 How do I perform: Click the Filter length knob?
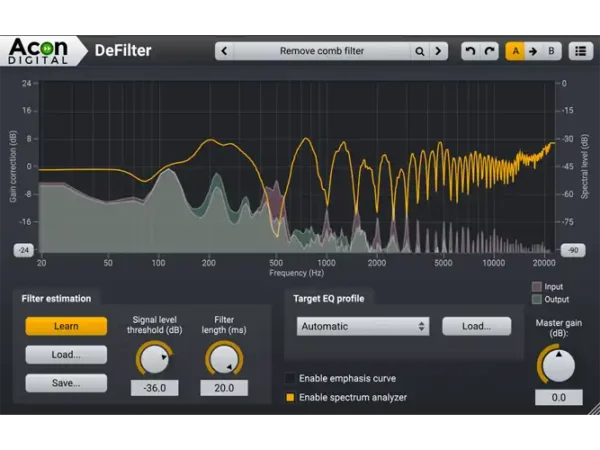[x=224, y=358]
